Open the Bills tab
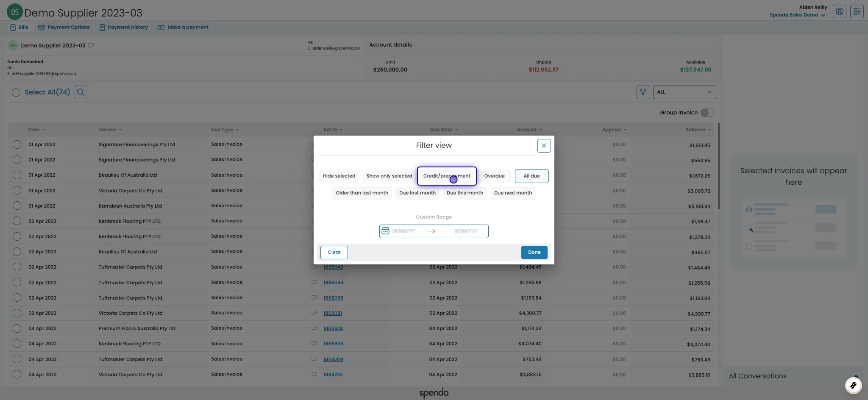This screenshot has height=400, width=868. click(x=19, y=27)
